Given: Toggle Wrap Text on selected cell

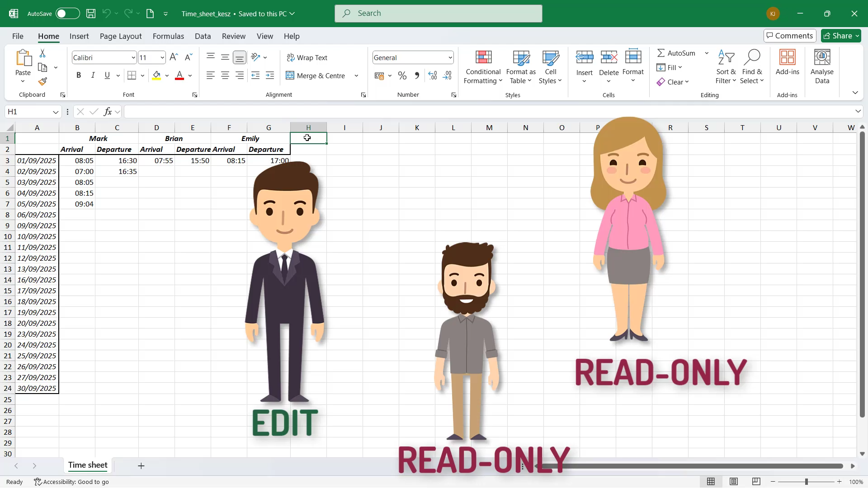Looking at the screenshot, I should point(307,57).
